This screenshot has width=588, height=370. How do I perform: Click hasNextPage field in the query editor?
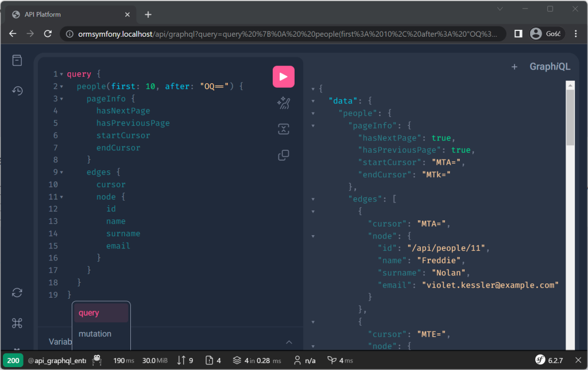pos(123,111)
